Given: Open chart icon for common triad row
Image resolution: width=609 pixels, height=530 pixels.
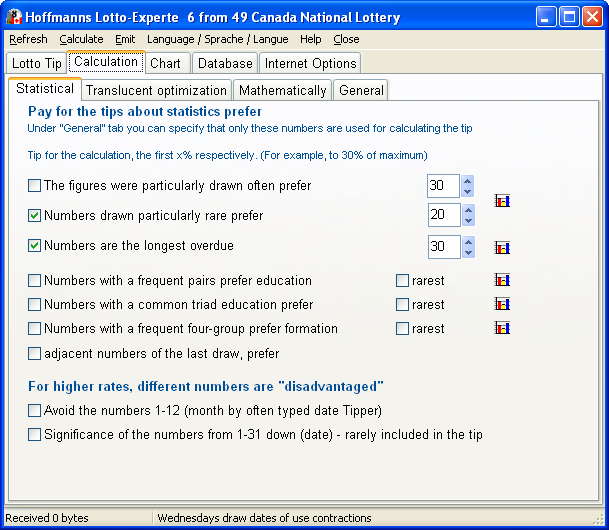Looking at the screenshot, I should coord(502,304).
